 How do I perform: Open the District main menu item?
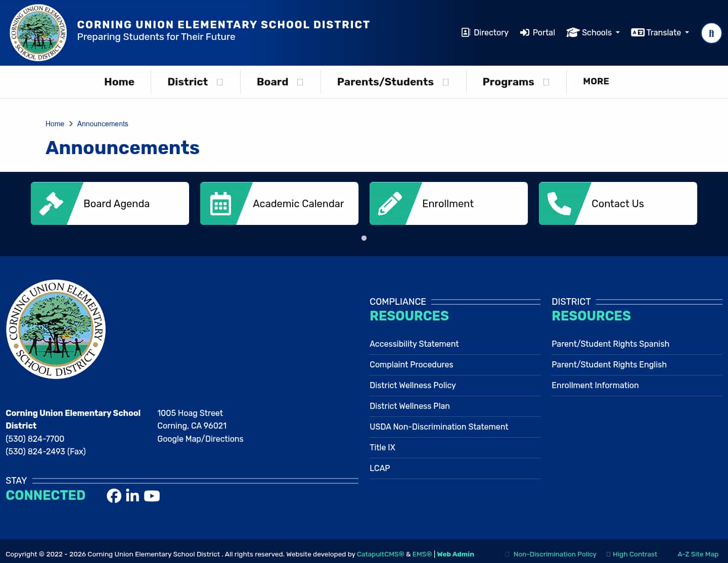[188, 82]
